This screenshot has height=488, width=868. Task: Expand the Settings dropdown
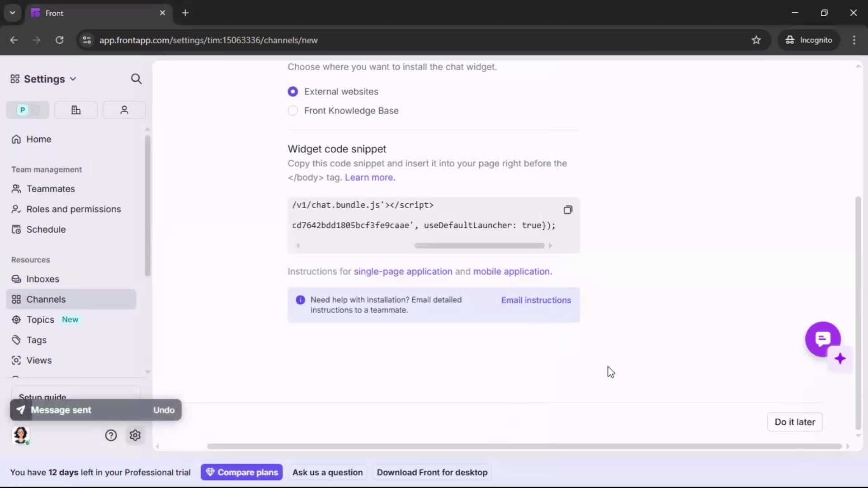pos(73,79)
